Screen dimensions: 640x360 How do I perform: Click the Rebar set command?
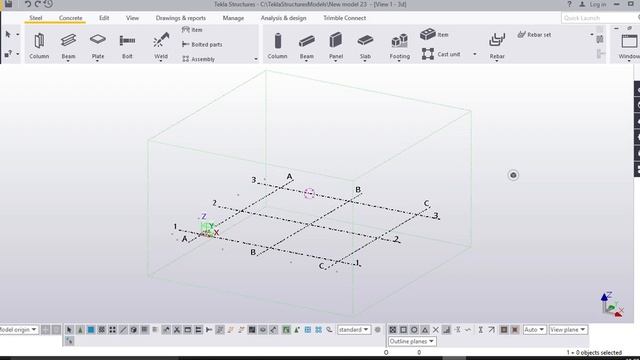534,35
